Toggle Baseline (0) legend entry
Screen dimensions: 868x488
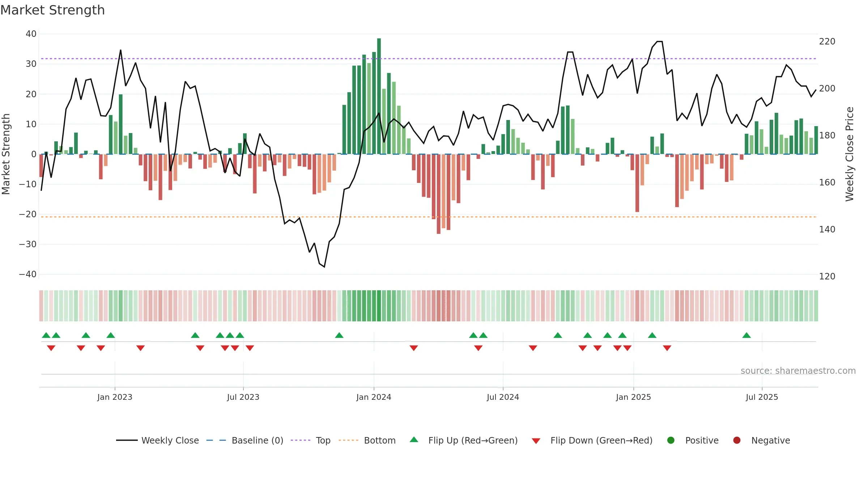coord(245,440)
